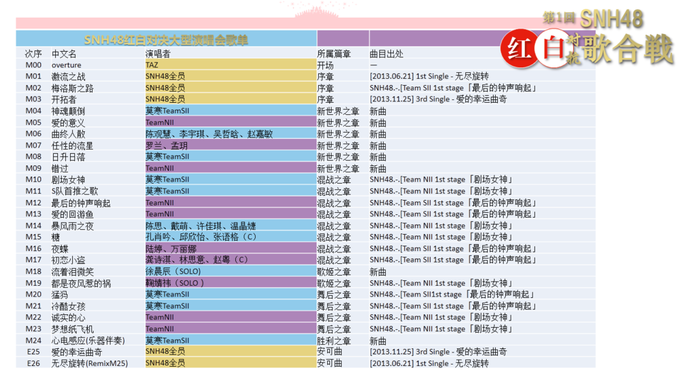Click the 曲目出处 column header
Image resolution: width=680 pixels, height=383 pixels.
[386, 54]
